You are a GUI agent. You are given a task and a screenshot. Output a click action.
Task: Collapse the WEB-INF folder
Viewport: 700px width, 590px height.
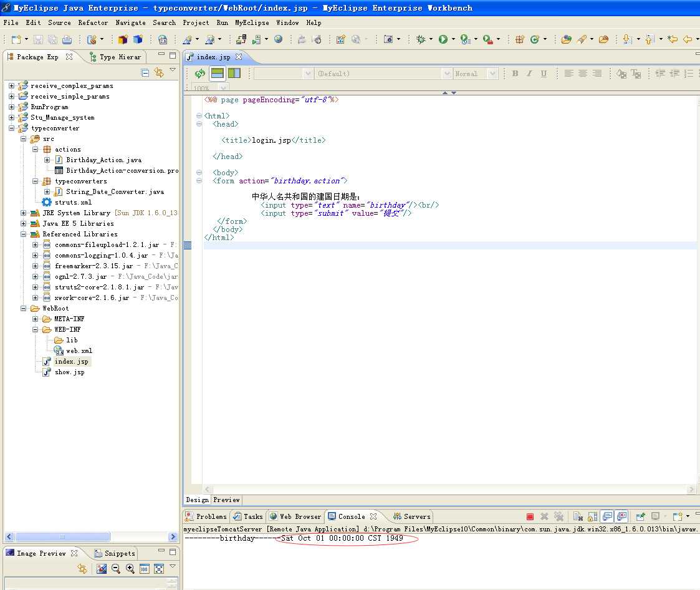point(35,329)
